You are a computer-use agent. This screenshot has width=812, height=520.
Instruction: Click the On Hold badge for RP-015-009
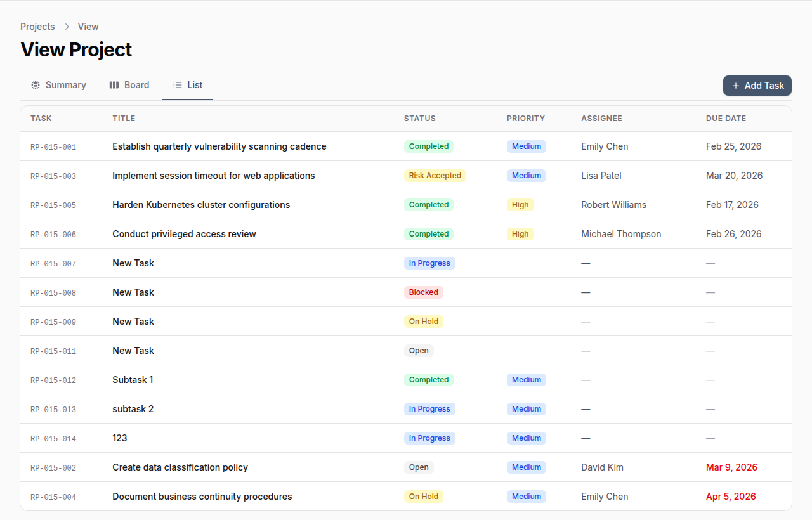(x=423, y=322)
